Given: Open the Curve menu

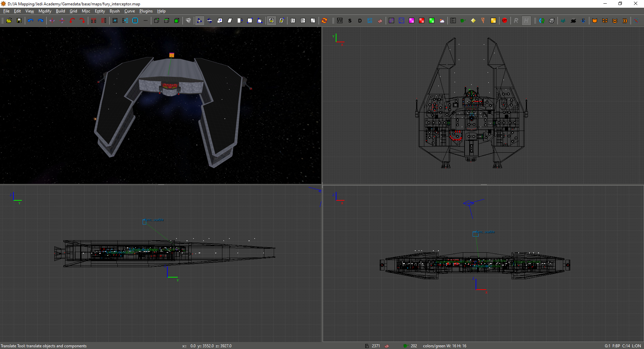Looking at the screenshot, I should point(129,11).
